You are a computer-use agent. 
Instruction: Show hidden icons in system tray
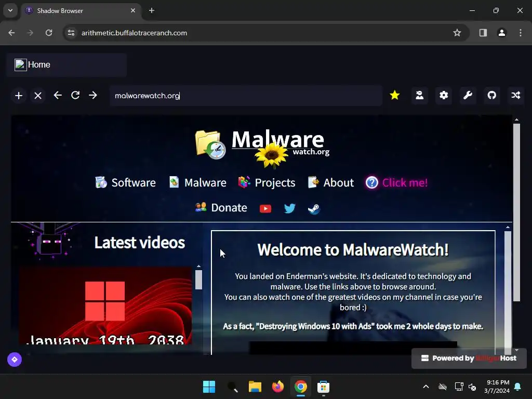[426, 387]
